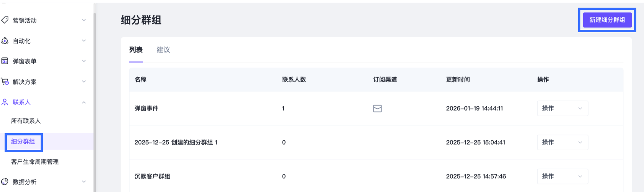Click the 营销活动 tag icon
This screenshot has height=192, width=644.
(5, 20)
